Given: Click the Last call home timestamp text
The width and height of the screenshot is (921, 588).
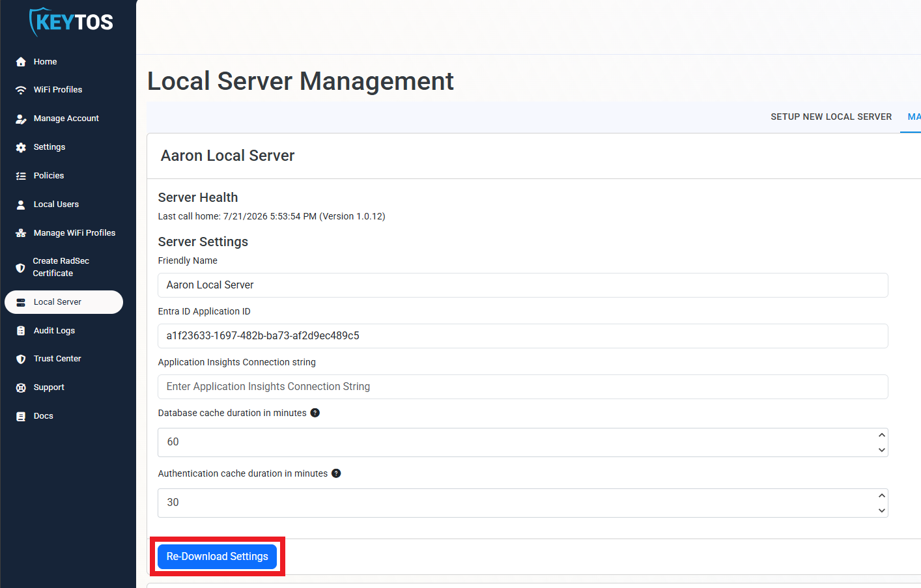Looking at the screenshot, I should click(272, 216).
